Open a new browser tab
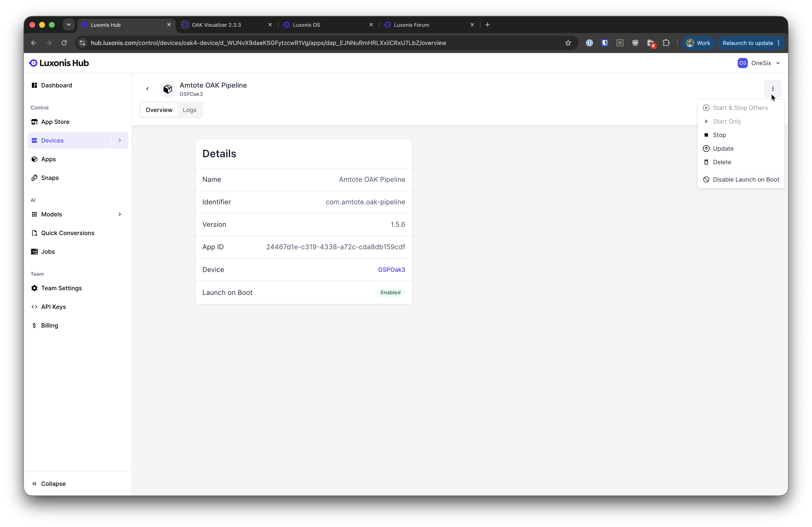The image size is (812, 527). 488,25
